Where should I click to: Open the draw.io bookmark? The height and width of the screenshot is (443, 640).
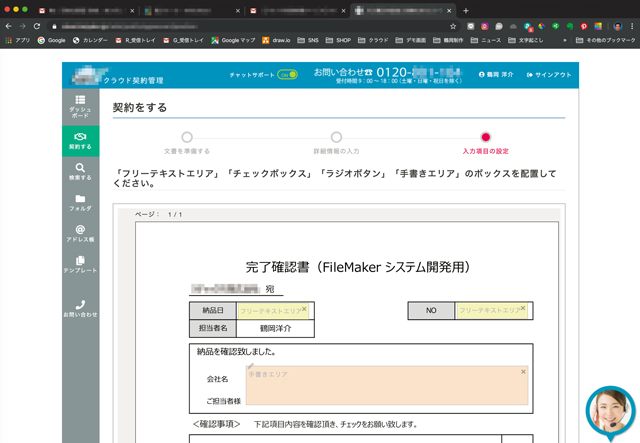pos(276,40)
